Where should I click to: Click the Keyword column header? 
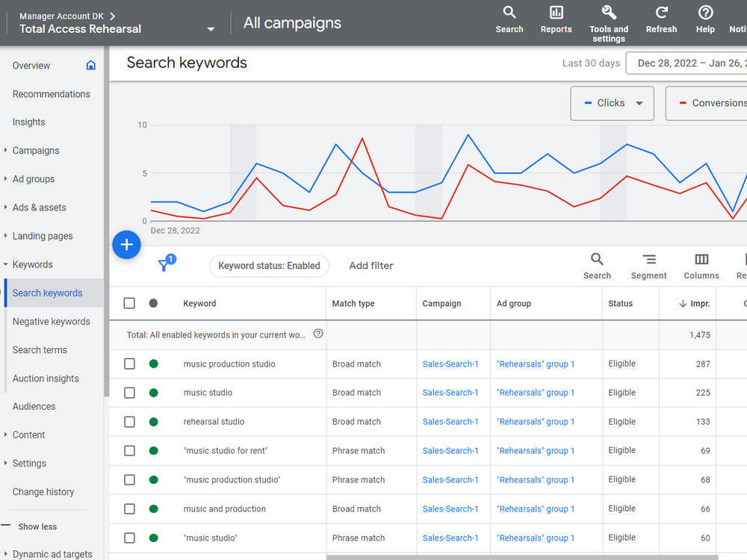pyautogui.click(x=199, y=304)
